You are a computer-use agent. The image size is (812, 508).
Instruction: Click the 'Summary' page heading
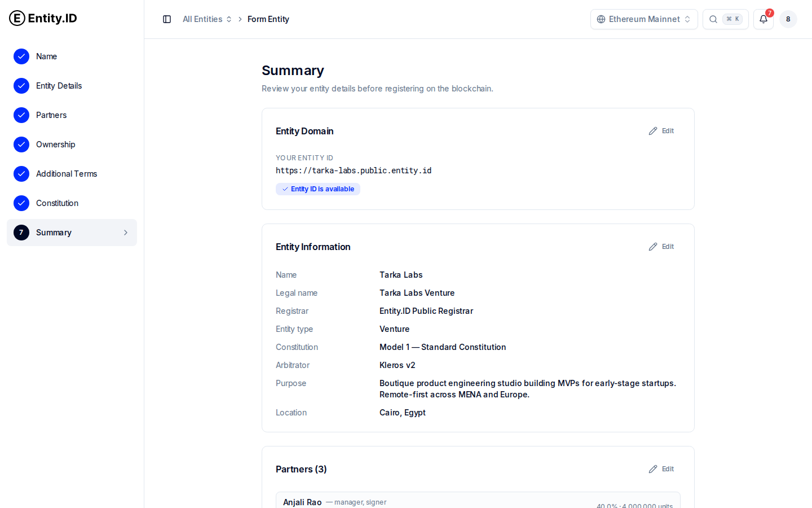point(293,71)
